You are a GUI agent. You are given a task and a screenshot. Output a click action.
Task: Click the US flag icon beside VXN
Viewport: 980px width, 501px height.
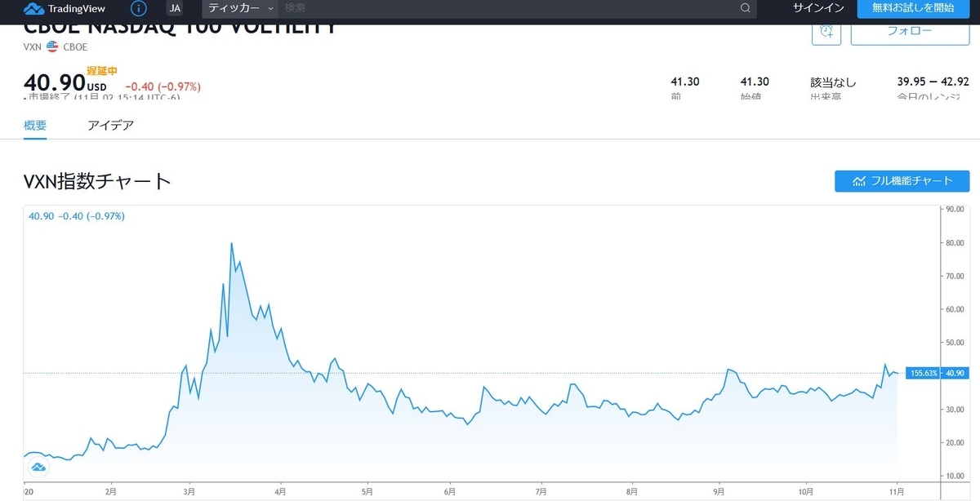coord(52,47)
